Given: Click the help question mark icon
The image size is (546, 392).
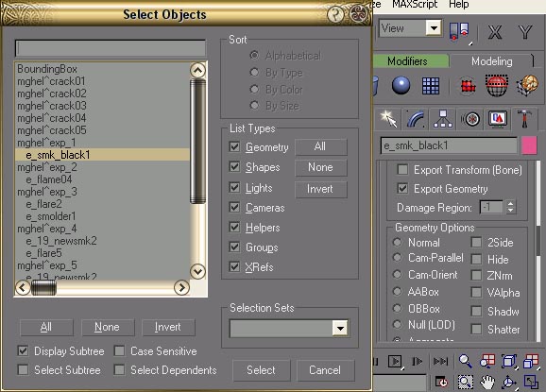Looking at the screenshot, I should [335, 14].
